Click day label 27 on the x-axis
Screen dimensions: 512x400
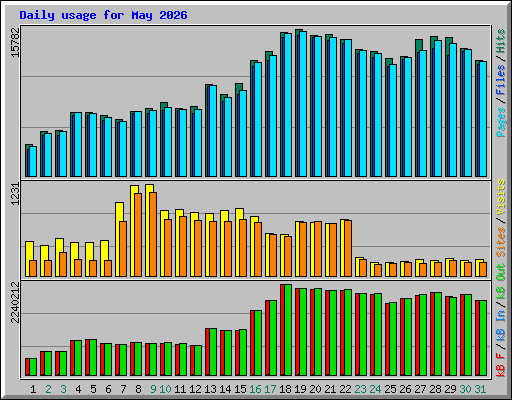click(420, 389)
